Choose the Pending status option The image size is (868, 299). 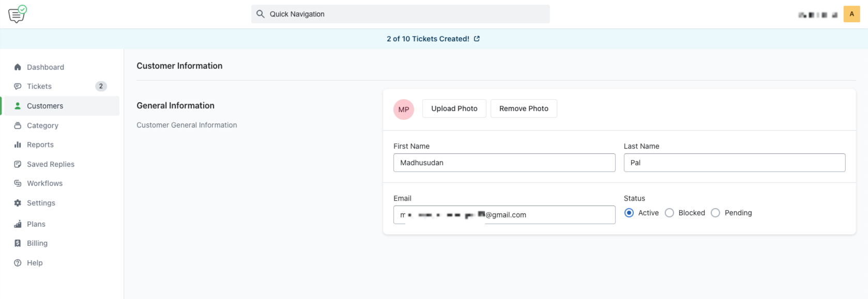click(715, 213)
